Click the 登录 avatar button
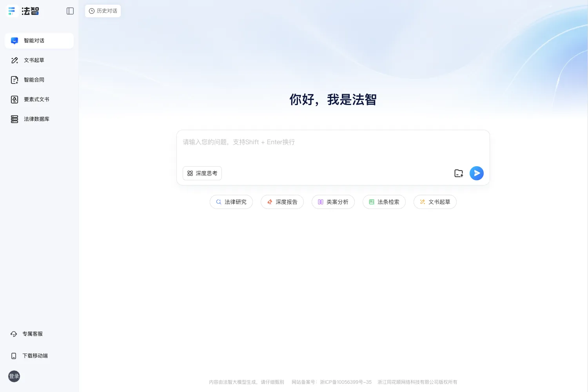The width and height of the screenshot is (588, 392). pyautogui.click(x=14, y=376)
